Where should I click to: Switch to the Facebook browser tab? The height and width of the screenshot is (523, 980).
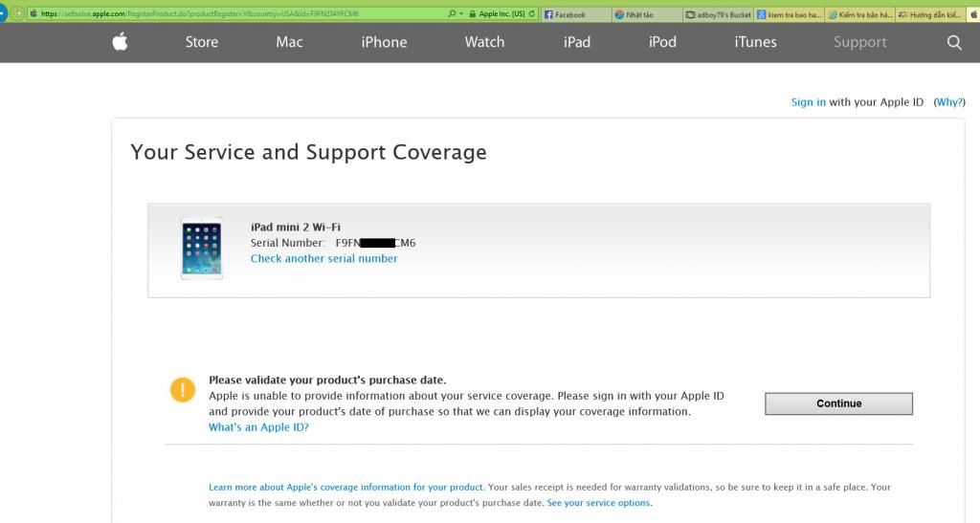(x=574, y=14)
